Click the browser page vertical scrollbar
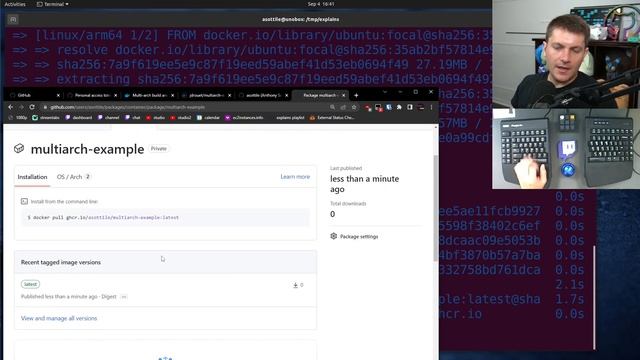 click(x=436, y=208)
